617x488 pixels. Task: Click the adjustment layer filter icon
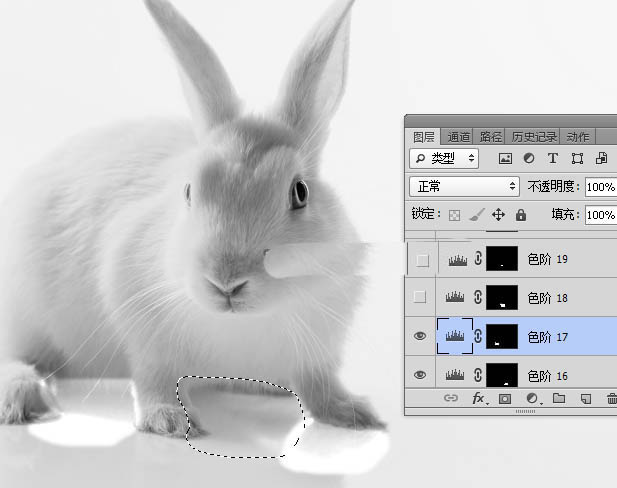pyautogui.click(x=529, y=159)
